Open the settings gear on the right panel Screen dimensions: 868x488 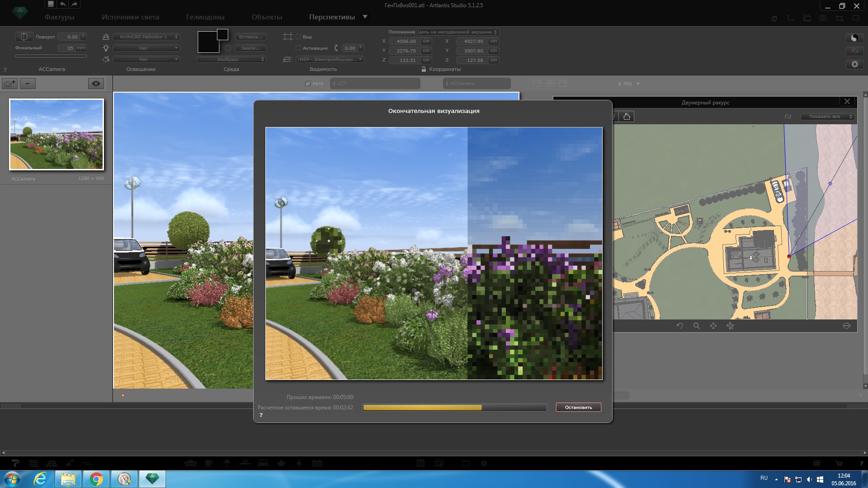point(854,64)
